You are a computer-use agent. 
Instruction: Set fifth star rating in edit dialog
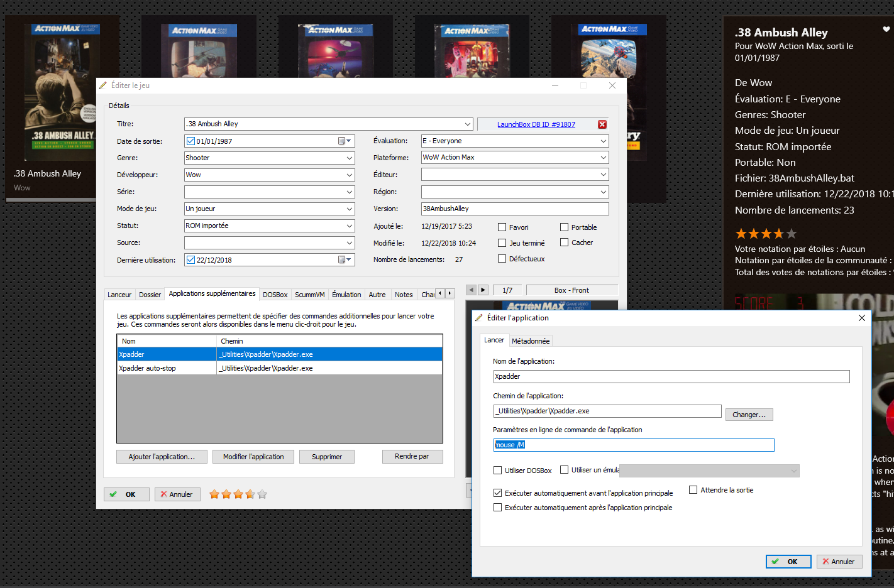click(262, 494)
